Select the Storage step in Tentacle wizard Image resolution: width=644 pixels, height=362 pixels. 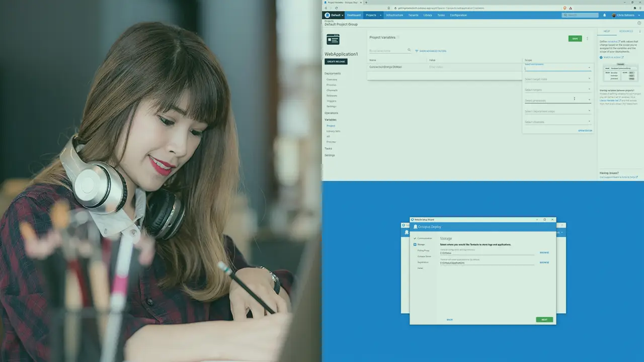click(421, 244)
